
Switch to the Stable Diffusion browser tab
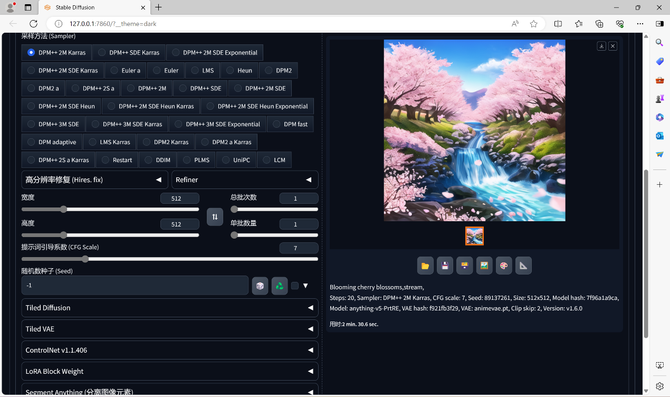click(94, 7)
